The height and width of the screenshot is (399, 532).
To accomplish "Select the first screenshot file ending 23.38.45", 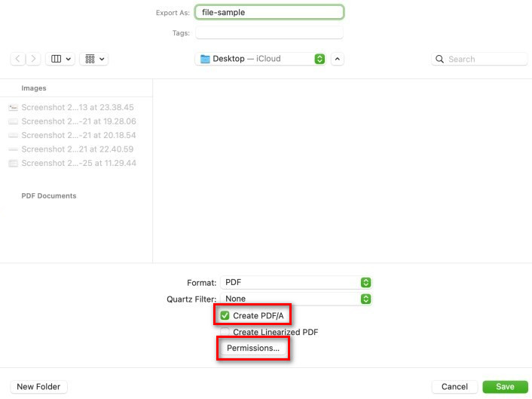I will click(x=77, y=108).
